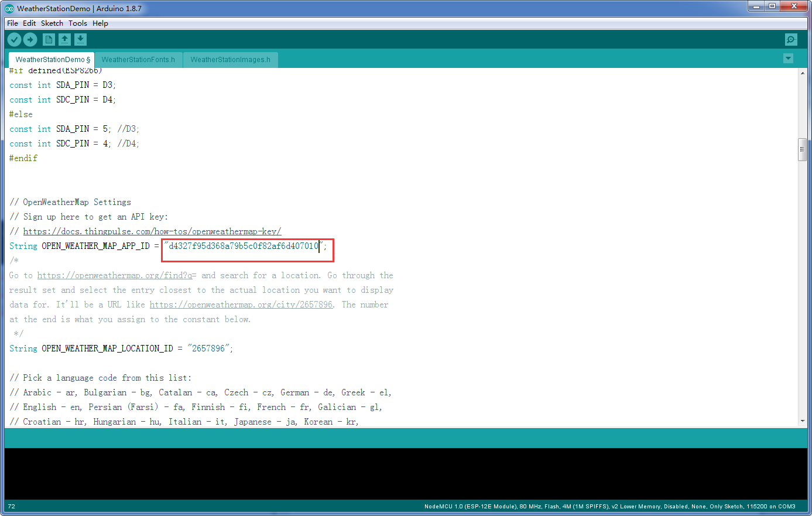Image resolution: width=812 pixels, height=516 pixels.
Task: Follow the docs.thingpulse.com openweathermap-key link
Action: point(152,231)
